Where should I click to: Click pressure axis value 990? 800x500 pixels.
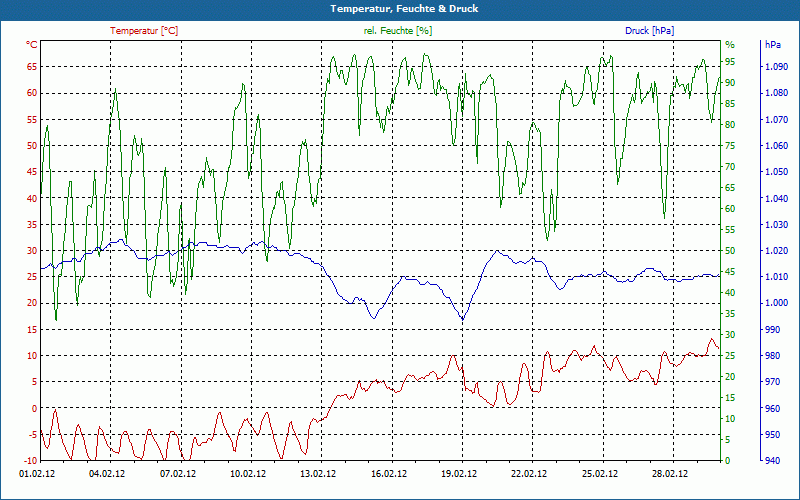click(773, 330)
